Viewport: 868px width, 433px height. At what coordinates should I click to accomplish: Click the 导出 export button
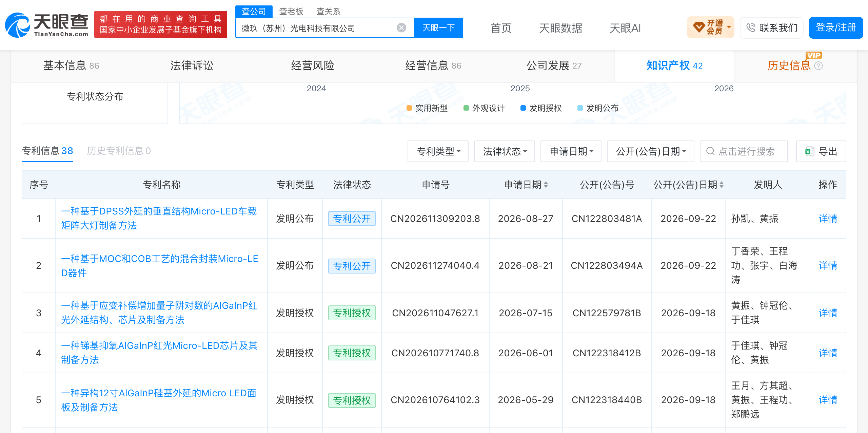tap(821, 151)
